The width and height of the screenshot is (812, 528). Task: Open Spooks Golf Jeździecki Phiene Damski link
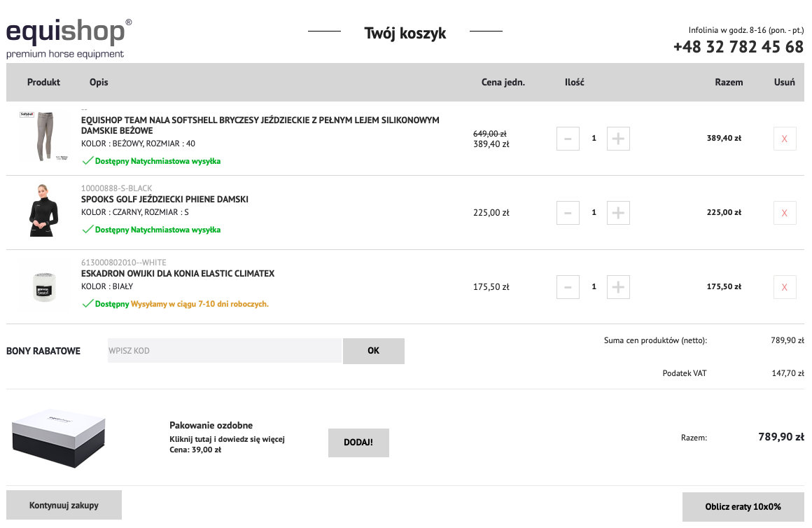pos(164,200)
